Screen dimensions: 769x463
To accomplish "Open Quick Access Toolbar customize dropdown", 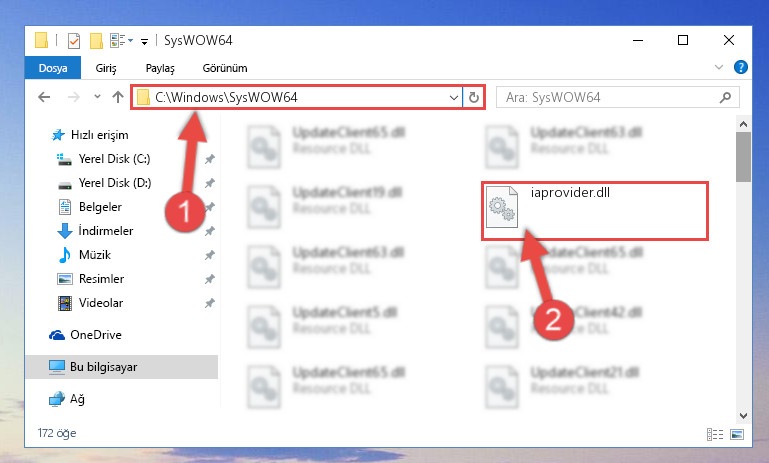I will pyautogui.click(x=144, y=42).
